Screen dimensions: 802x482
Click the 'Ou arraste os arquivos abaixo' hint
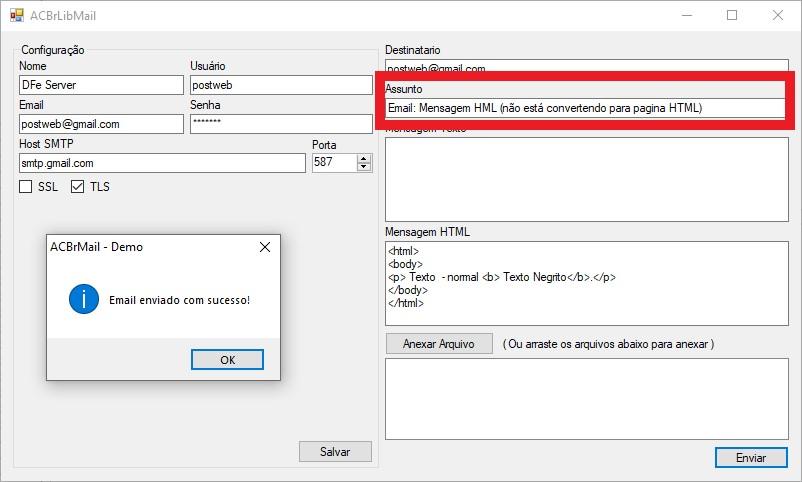point(608,344)
